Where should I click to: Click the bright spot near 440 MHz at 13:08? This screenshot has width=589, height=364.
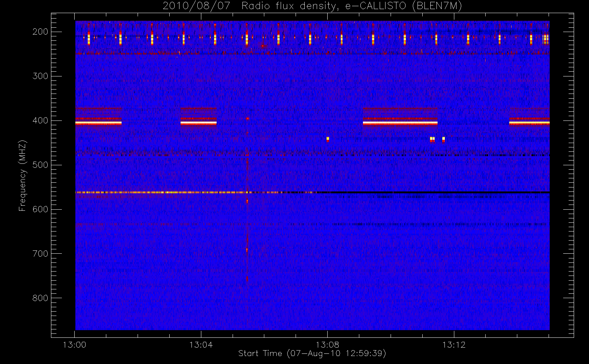328,139
